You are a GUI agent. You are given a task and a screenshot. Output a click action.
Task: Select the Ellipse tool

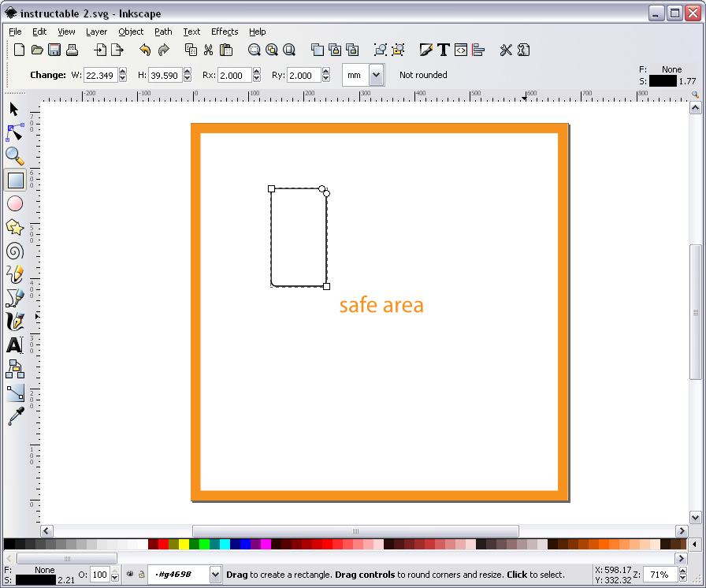13,203
